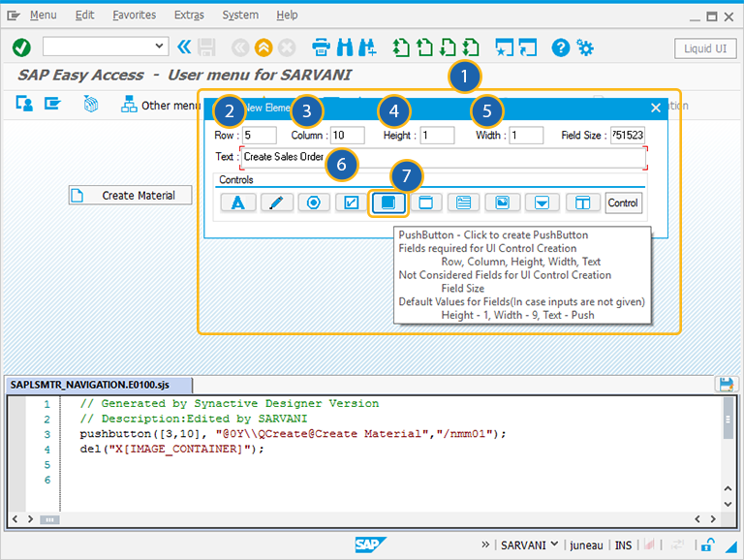Click the Text field containing Create Sales Order
Image resolution: width=744 pixels, height=560 pixels.
(x=444, y=158)
